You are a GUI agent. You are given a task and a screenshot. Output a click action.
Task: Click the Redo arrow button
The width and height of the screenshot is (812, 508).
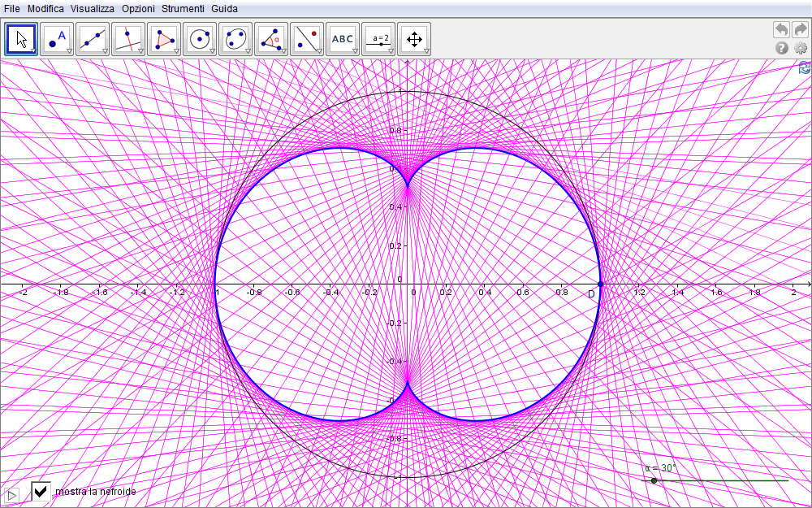(800, 29)
